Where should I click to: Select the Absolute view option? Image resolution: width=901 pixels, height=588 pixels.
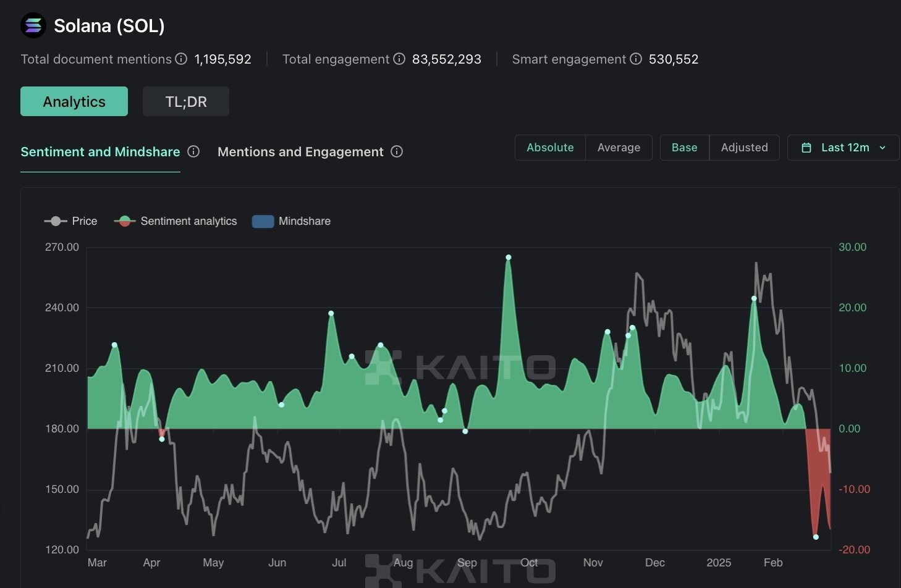tap(550, 148)
